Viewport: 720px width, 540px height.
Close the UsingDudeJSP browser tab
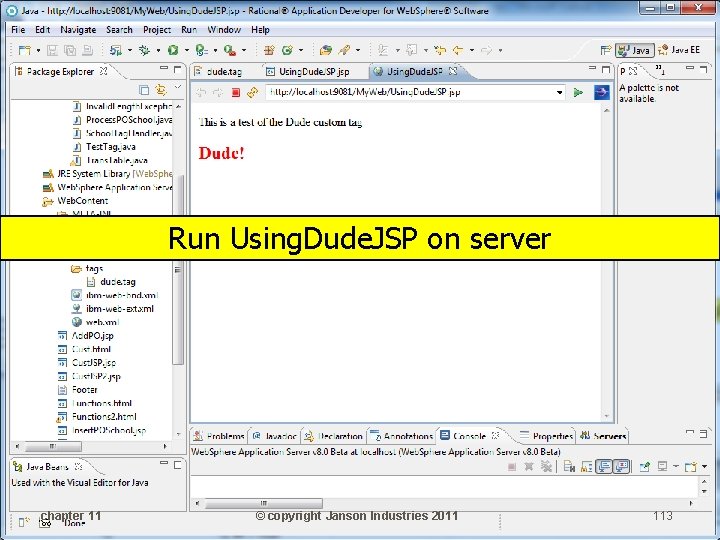[x=453, y=71]
